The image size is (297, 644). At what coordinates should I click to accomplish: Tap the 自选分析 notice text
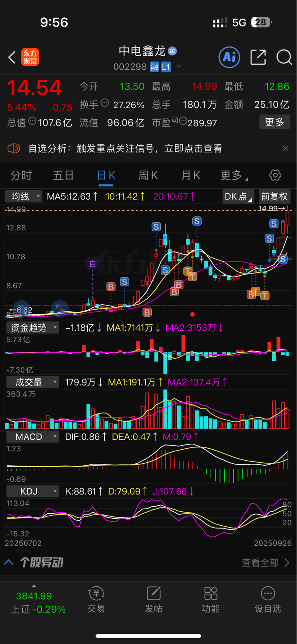pos(125,149)
